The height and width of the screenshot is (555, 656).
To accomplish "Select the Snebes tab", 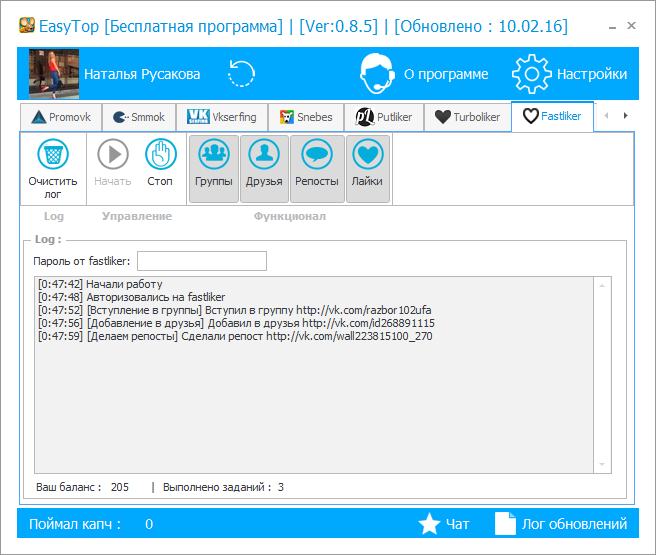I will [306, 117].
